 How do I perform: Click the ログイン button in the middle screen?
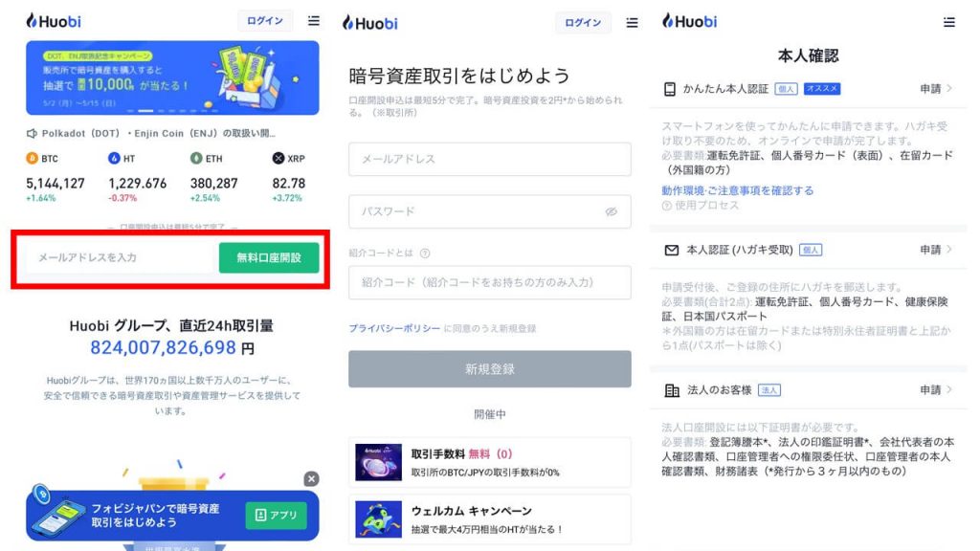[x=583, y=23]
